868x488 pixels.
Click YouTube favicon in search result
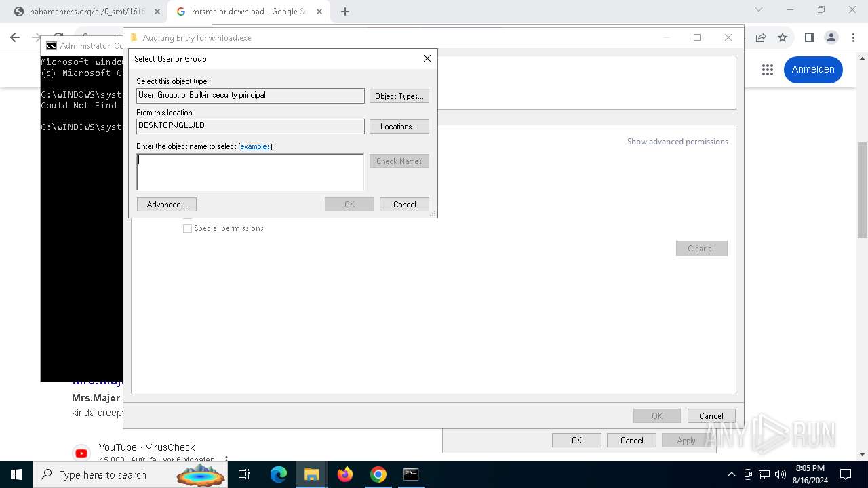[x=81, y=453]
